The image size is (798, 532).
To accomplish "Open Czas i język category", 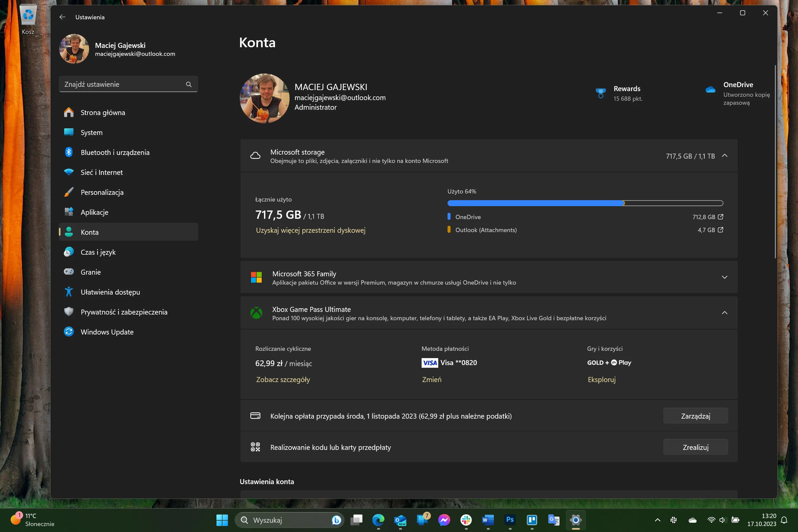I will click(128, 252).
